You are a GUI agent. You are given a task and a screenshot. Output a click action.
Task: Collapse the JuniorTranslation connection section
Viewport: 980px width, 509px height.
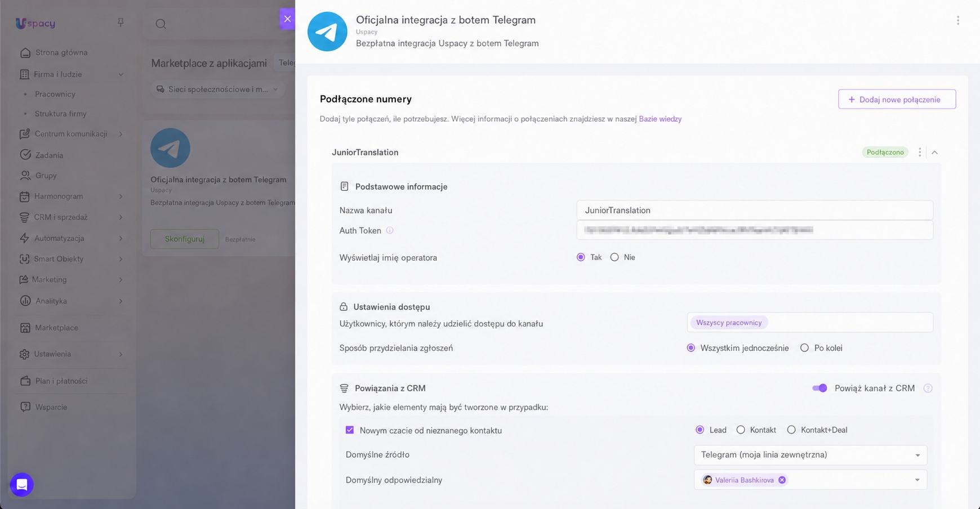tap(934, 153)
